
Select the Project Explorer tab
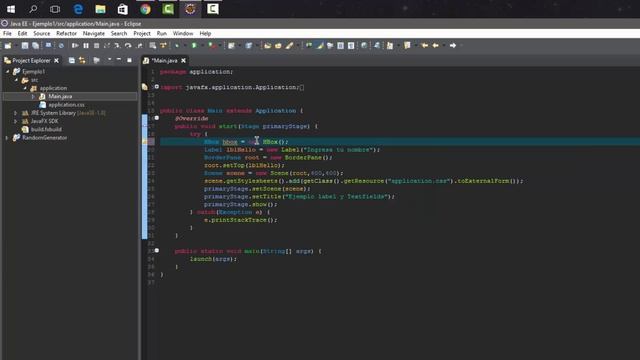31,60
